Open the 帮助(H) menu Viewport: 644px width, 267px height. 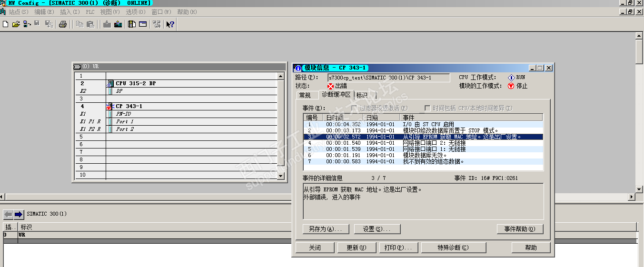(x=187, y=12)
